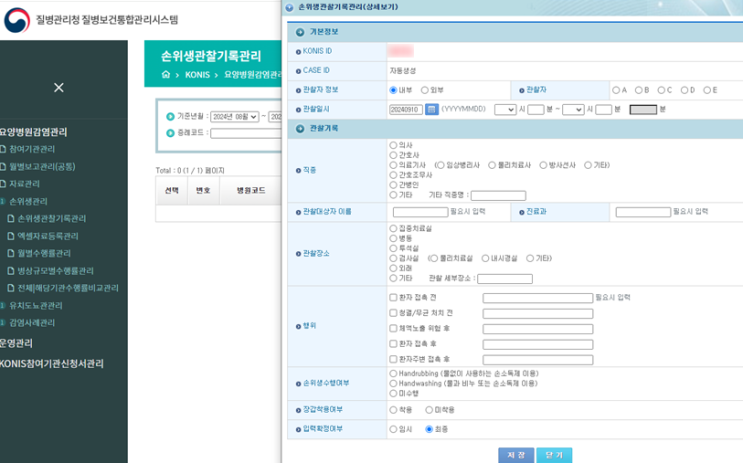Image resolution: width=743 pixels, height=463 pixels.
Task: Select Handrubbing hand hygiene option
Action: point(393,373)
